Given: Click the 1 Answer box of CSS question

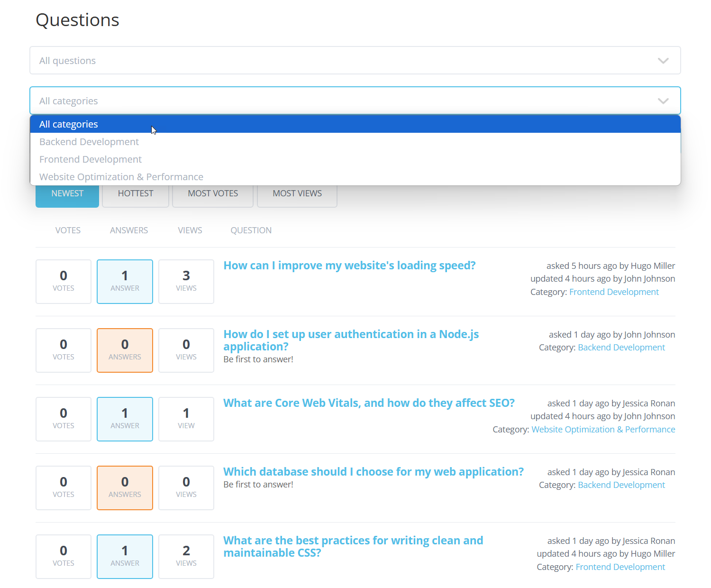Looking at the screenshot, I should (125, 557).
